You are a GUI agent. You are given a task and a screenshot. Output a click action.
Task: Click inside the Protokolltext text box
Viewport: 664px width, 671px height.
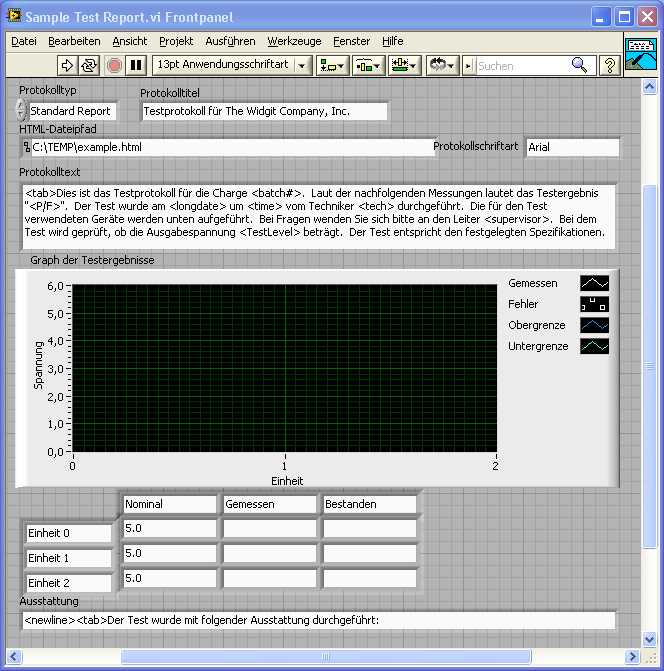click(x=318, y=217)
